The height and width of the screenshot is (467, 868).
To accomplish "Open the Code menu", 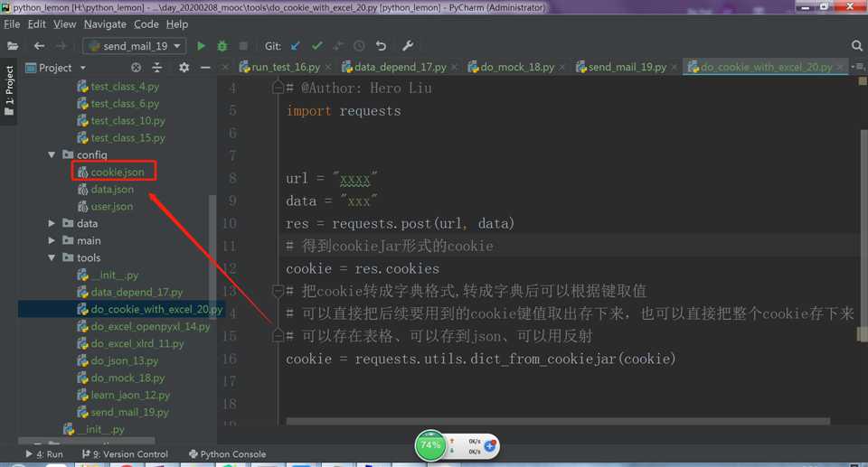I will [146, 24].
